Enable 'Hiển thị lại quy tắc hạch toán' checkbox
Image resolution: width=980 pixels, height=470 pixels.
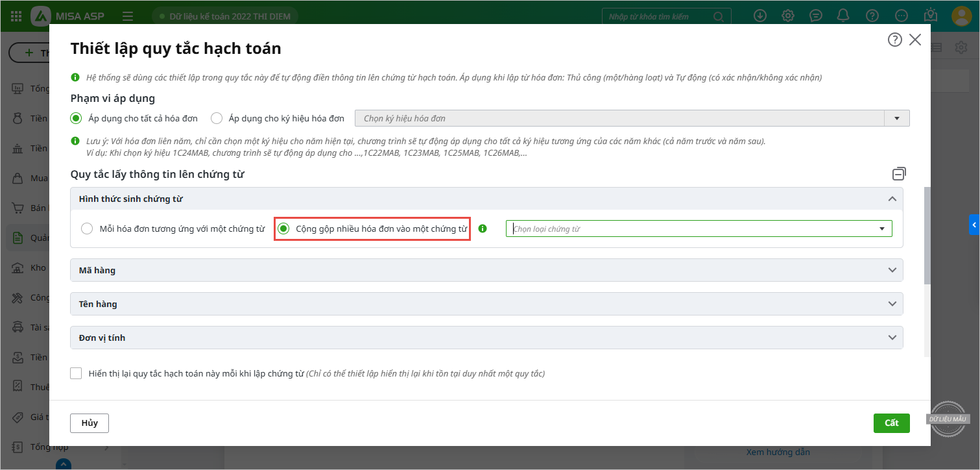click(77, 373)
